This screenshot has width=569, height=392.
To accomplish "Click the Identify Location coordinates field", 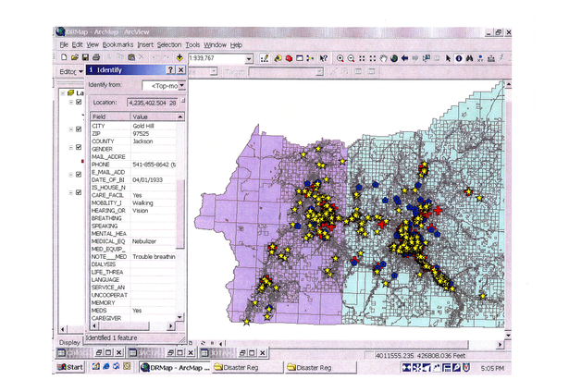I will [152, 103].
